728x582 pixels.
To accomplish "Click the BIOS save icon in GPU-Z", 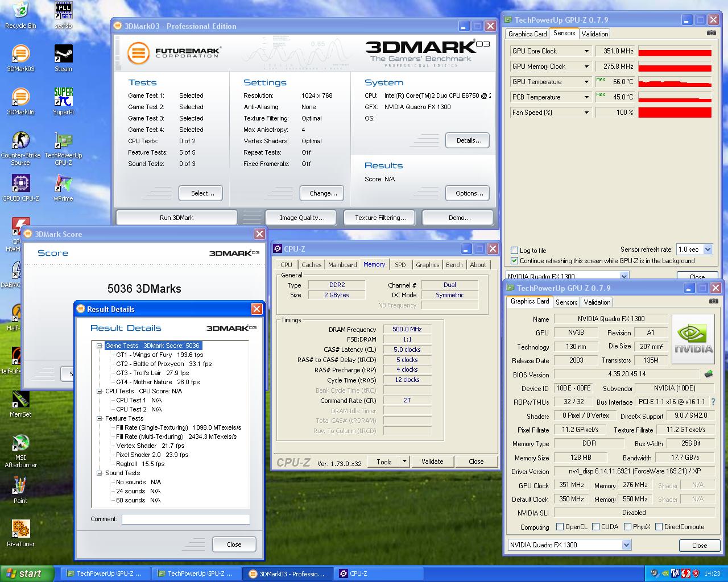I will (x=708, y=374).
